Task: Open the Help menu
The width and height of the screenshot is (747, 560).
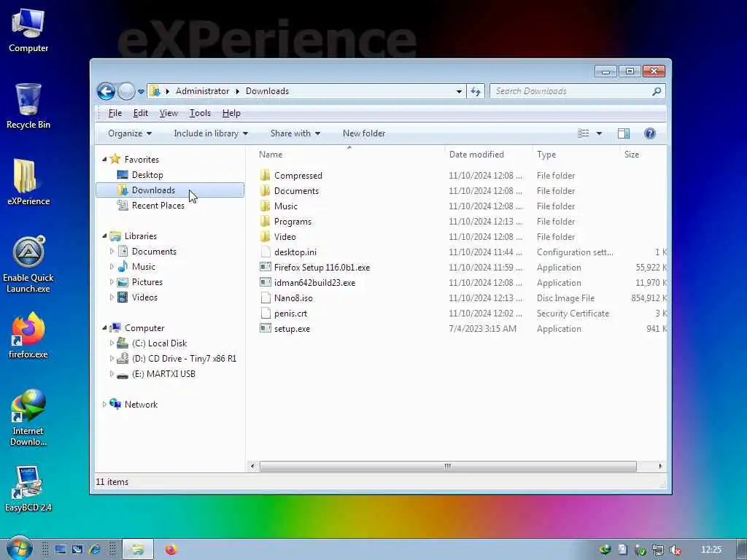Action: point(231,113)
